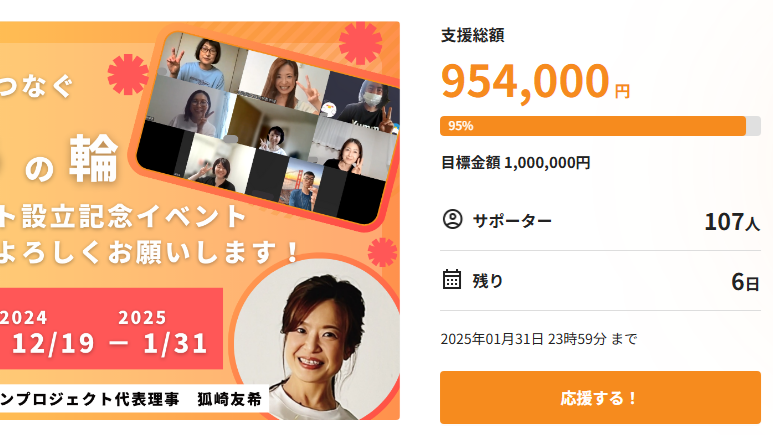Click the supporter person icon
This screenshot has width=773, height=435.
[452, 219]
